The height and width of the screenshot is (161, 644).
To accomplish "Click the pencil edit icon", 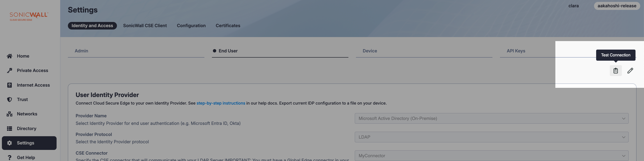I will pos(630,71).
